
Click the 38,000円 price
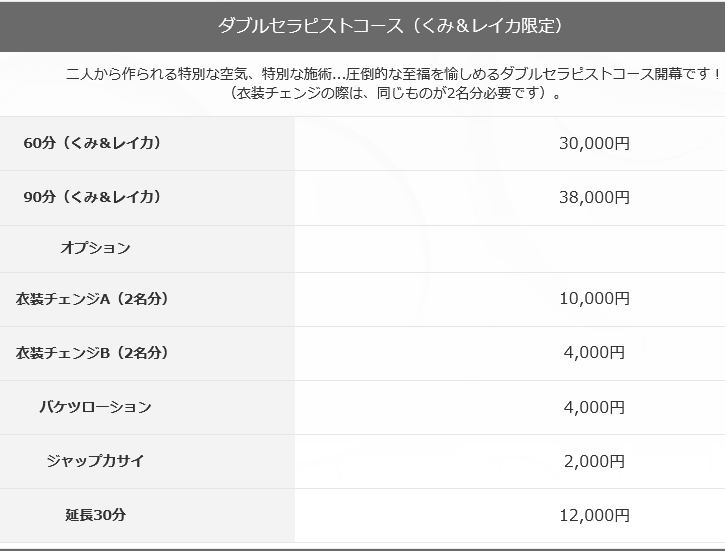[594, 197]
